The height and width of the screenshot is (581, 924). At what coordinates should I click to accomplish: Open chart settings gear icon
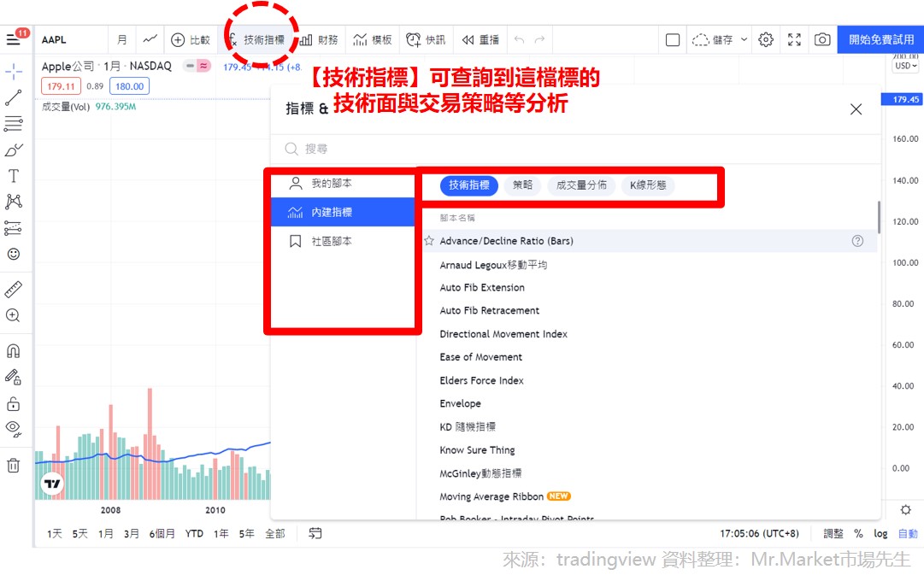click(x=766, y=40)
